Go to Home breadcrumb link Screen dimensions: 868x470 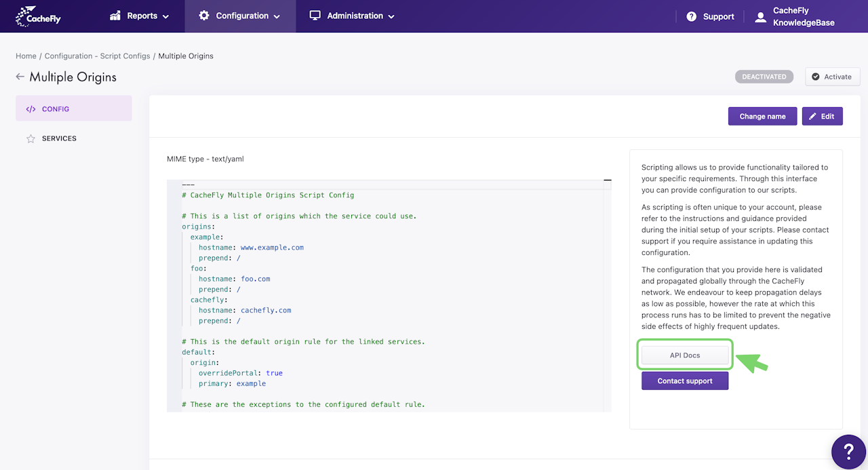tap(26, 56)
